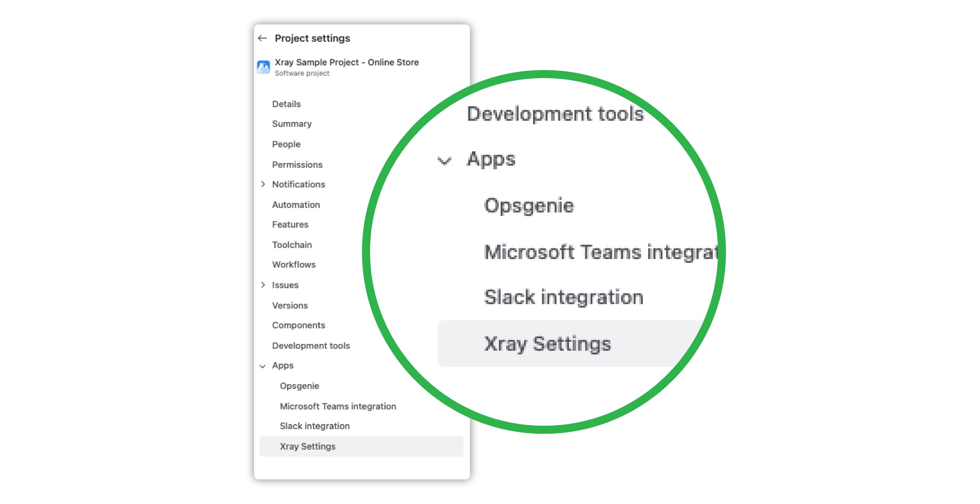Open the Toolchain settings

(x=292, y=245)
